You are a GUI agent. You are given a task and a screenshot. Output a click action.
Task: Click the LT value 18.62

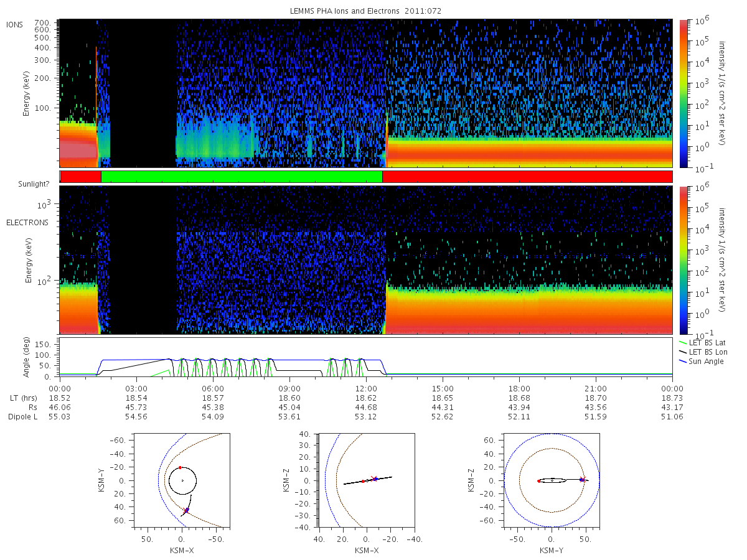coord(366,397)
